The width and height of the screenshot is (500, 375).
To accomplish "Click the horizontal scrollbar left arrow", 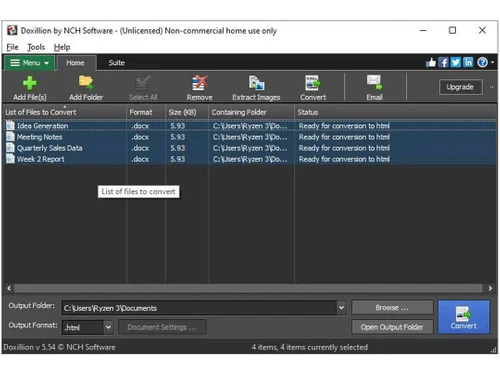I will [x=9, y=288].
